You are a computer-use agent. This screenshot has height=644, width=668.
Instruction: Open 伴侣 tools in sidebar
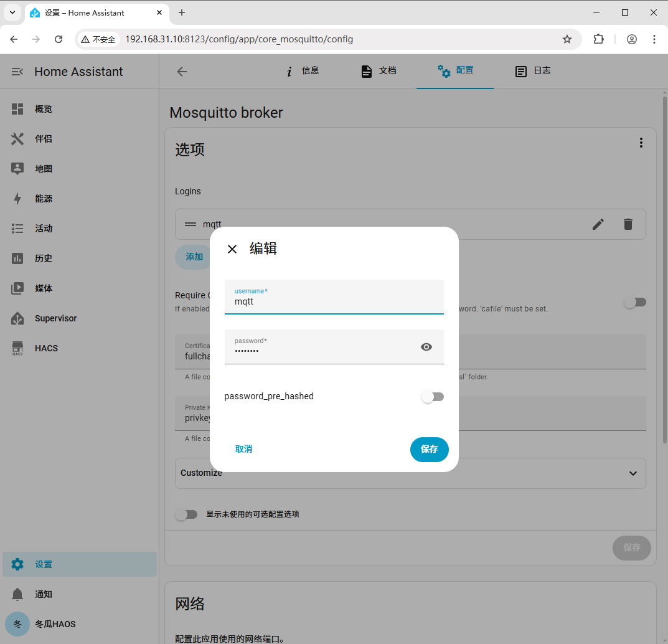[x=80, y=139]
